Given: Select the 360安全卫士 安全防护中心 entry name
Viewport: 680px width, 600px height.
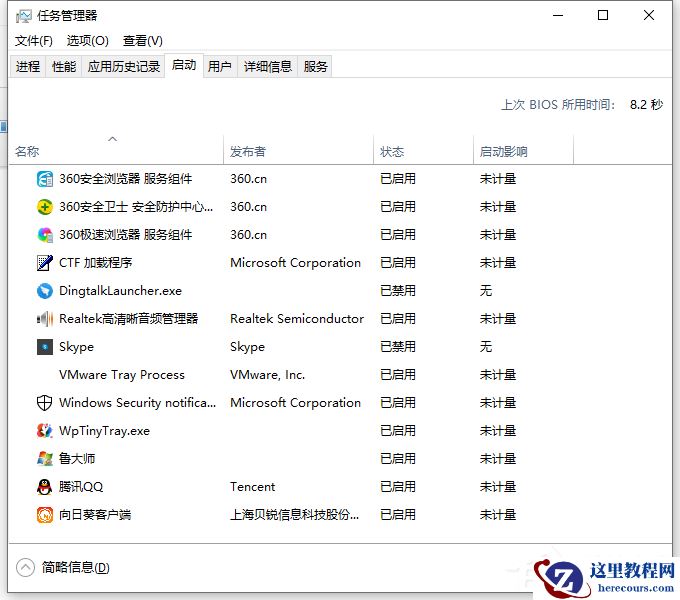Looking at the screenshot, I should click(136, 207).
